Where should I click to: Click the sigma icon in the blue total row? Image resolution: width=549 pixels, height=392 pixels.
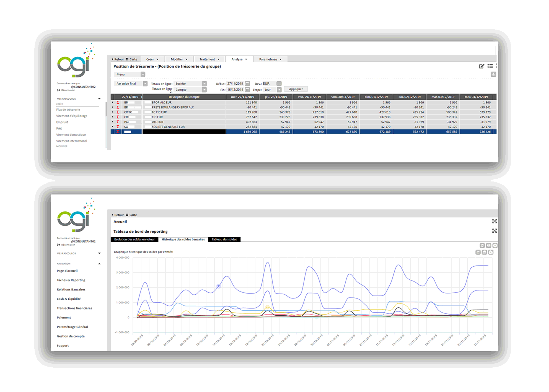pos(118,132)
